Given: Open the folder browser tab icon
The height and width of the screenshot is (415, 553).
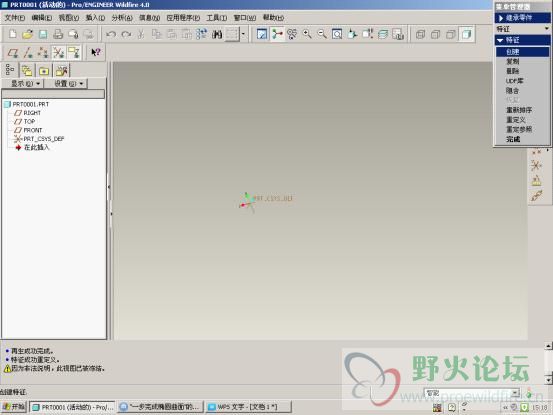Looking at the screenshot, I should pyautogui.click(x=27, y=71).
